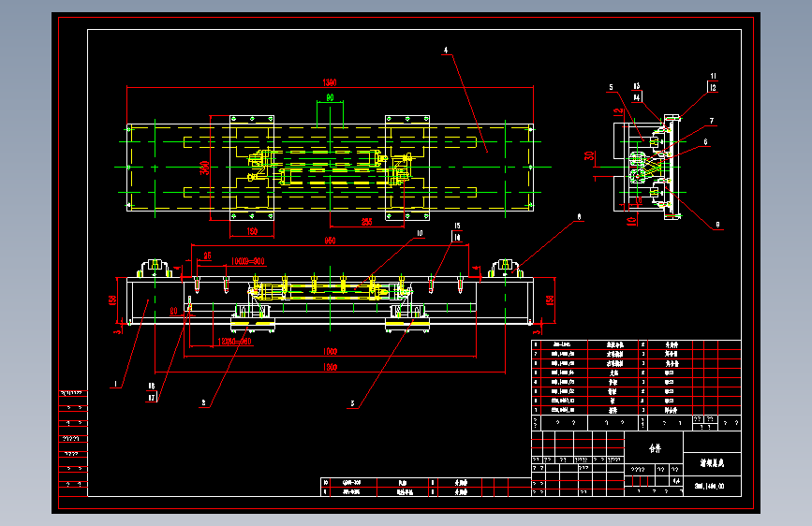The image size is (812, 526).
Task: Select the 合件 cell in the title block
Action: pyautogui.click(x=655, y=447)
